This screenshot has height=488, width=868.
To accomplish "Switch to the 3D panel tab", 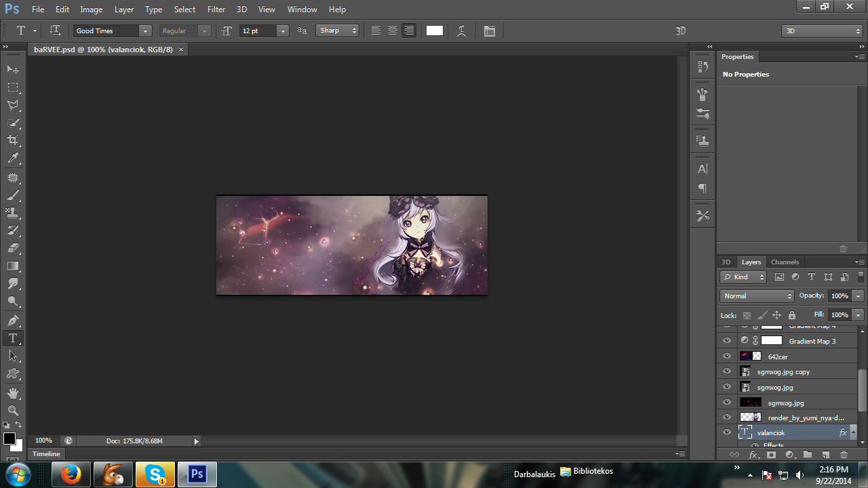I will pos(726,262).
